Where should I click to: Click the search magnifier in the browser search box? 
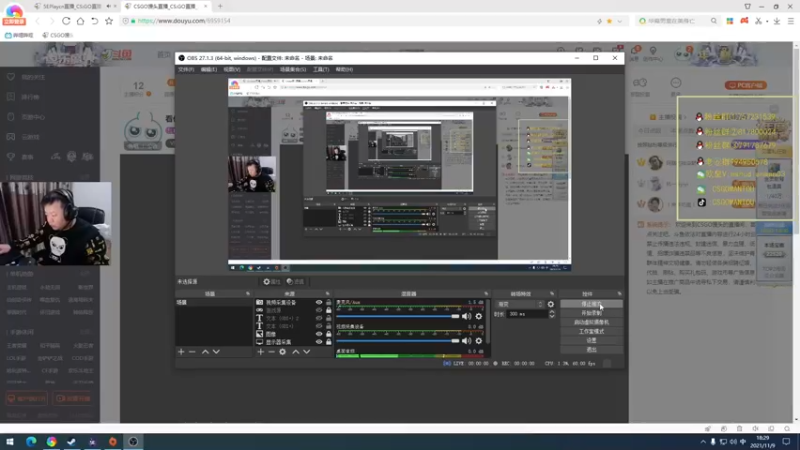[713, 21]
